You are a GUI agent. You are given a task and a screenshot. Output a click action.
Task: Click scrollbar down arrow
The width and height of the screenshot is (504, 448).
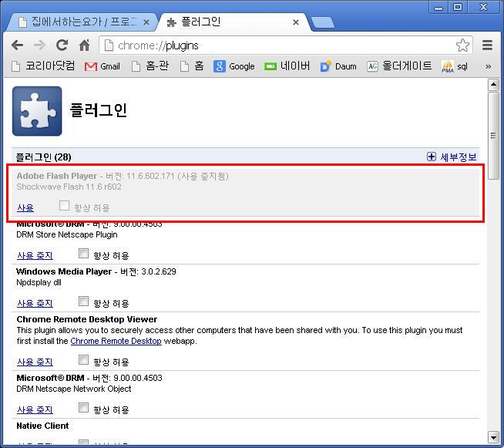coord(493,437)
